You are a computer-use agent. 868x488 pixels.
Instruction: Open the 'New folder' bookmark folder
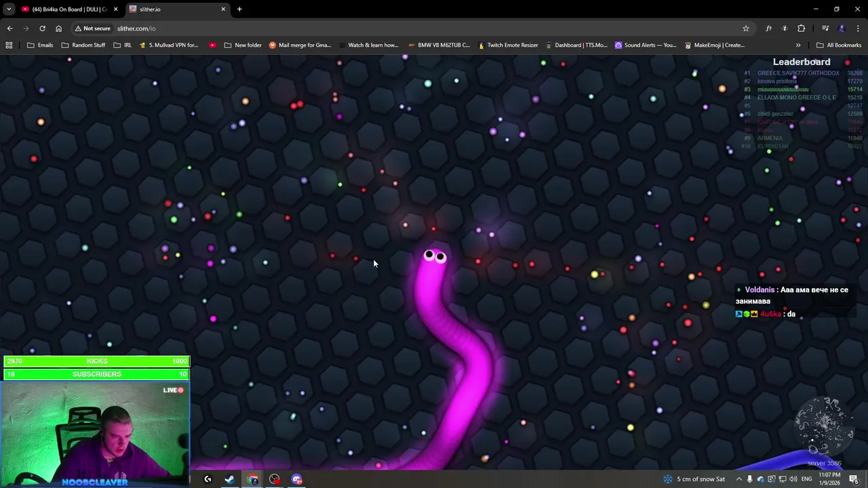pos(243,45)
